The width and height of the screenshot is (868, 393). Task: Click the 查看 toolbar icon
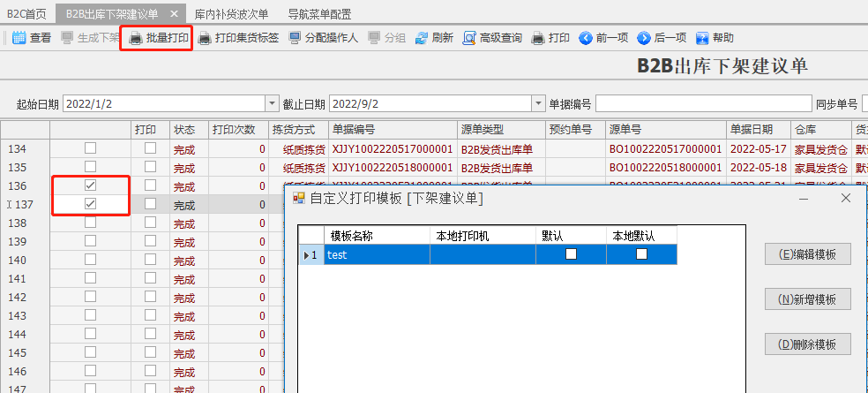pos(19,38)
